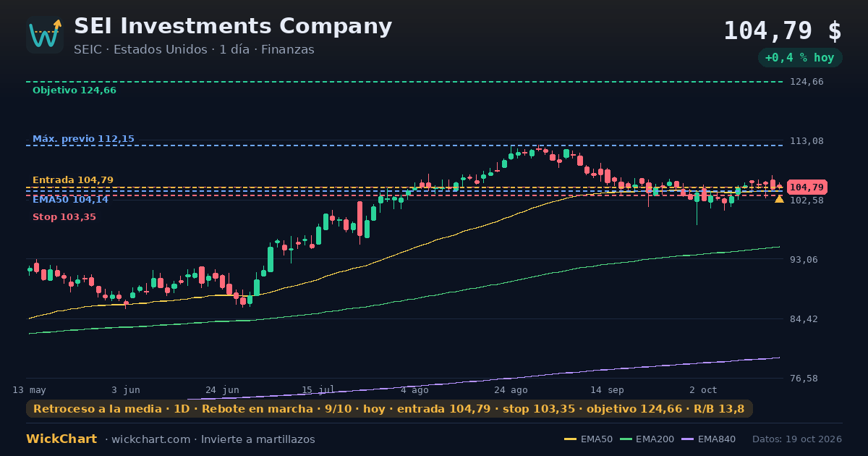Viewport: 868px width, 456px height.
Task: Click the 2 oct date label
Action: coord(703,389)
